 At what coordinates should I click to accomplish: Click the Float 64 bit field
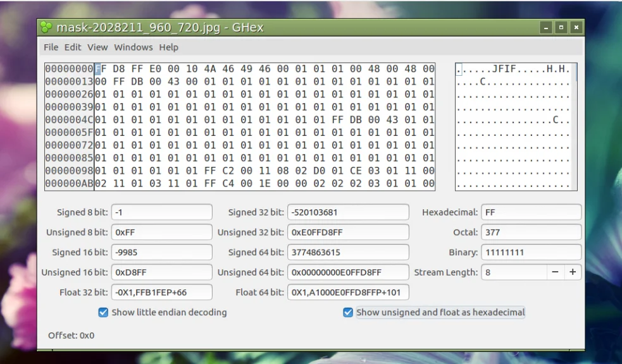(x=348, y=293)
